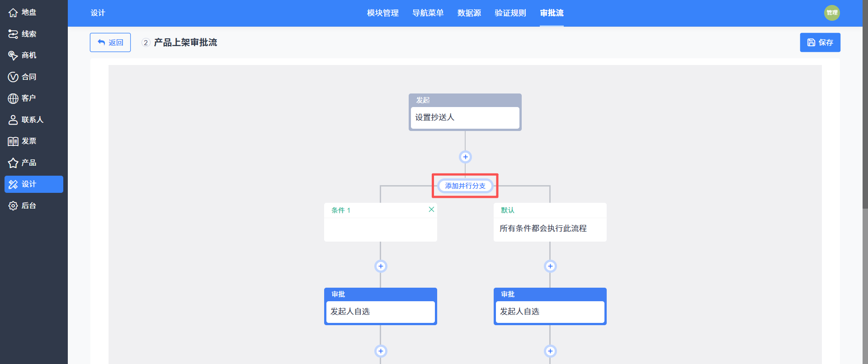
Task: Switch to the 模块管理 tab
Action: tap(383, 13)
